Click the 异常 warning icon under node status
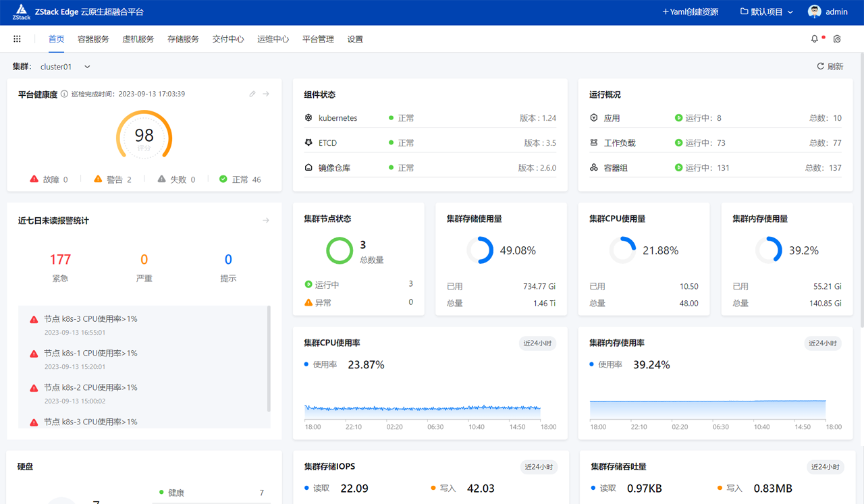 (x=308, y=302)
